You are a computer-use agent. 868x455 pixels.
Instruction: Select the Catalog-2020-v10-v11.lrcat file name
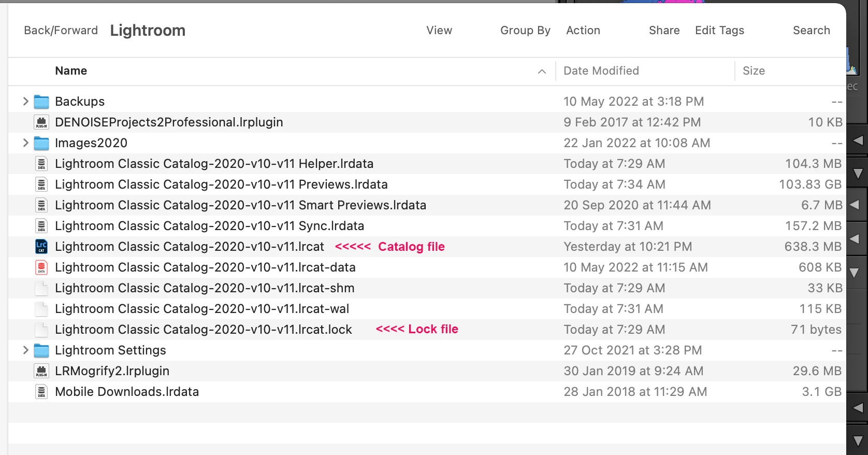coord(190,247)
